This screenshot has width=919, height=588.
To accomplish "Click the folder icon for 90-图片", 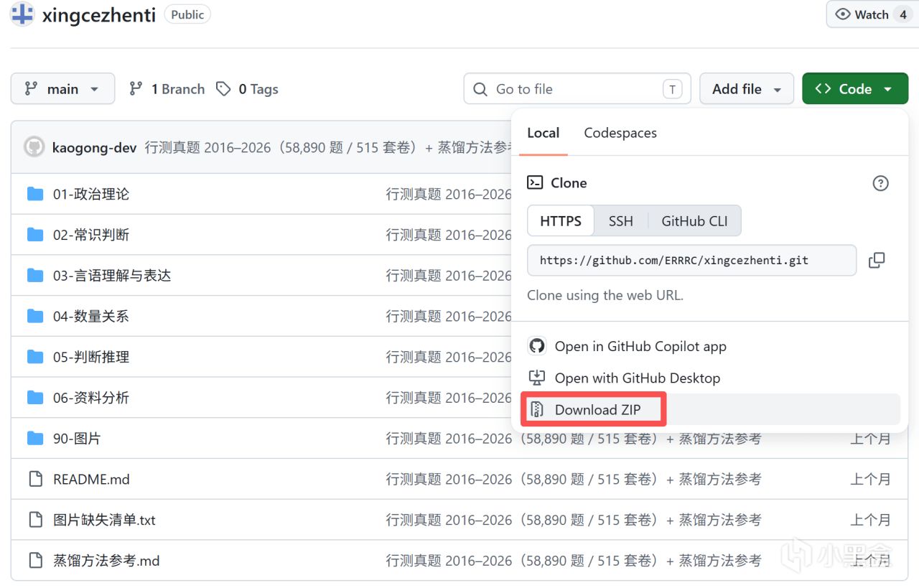I will 35,438.
